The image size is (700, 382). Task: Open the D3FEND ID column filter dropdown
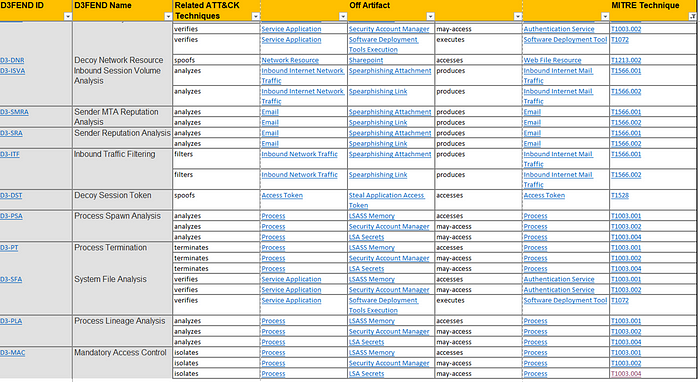(67, 17)
